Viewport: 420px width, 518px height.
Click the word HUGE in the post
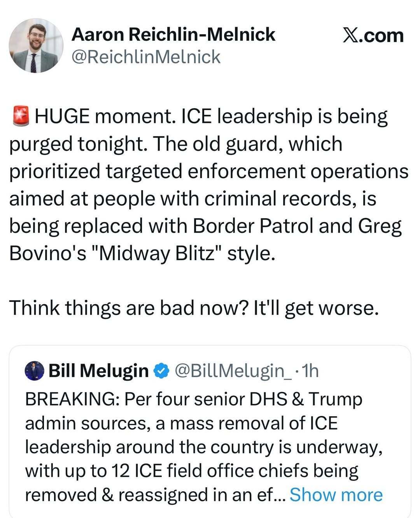62,116
